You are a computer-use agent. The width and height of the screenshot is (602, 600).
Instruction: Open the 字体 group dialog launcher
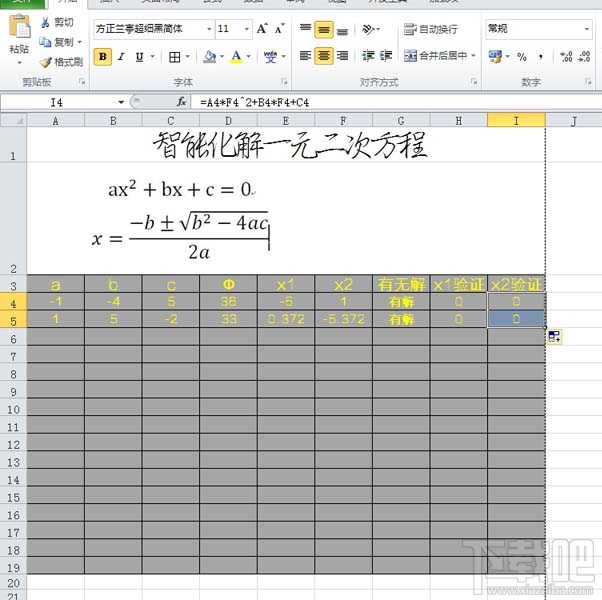(x=284, y=81)
